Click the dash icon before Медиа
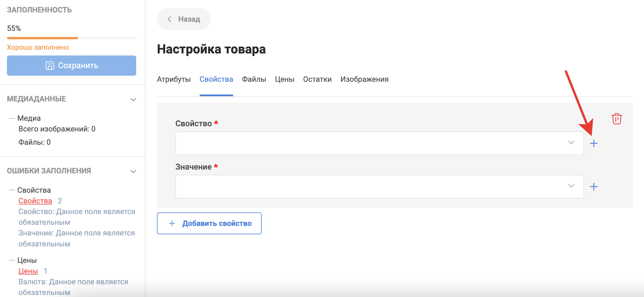This screenshot has width=644, height=297. click(12, 118)
